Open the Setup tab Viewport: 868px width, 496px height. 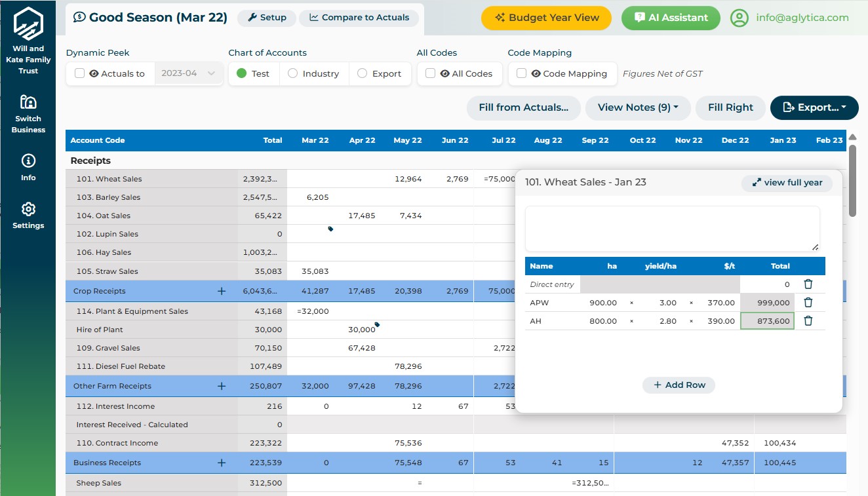[x=266, y=18]
